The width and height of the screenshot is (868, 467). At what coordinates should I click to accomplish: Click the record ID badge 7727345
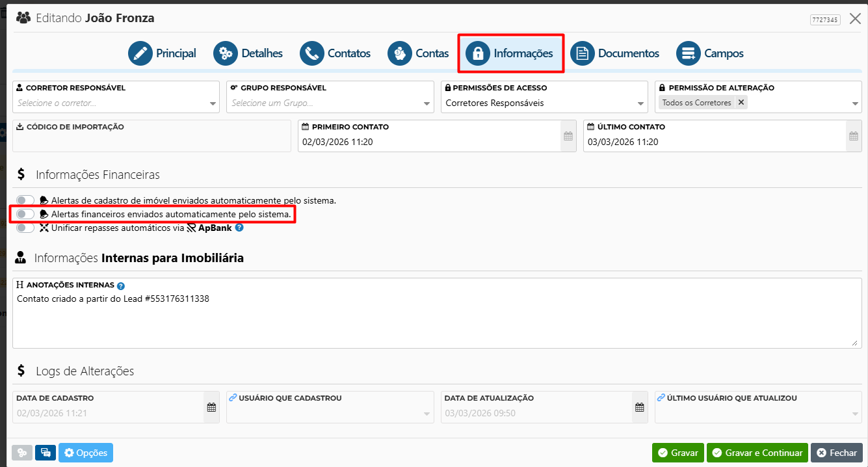(824, 20)
